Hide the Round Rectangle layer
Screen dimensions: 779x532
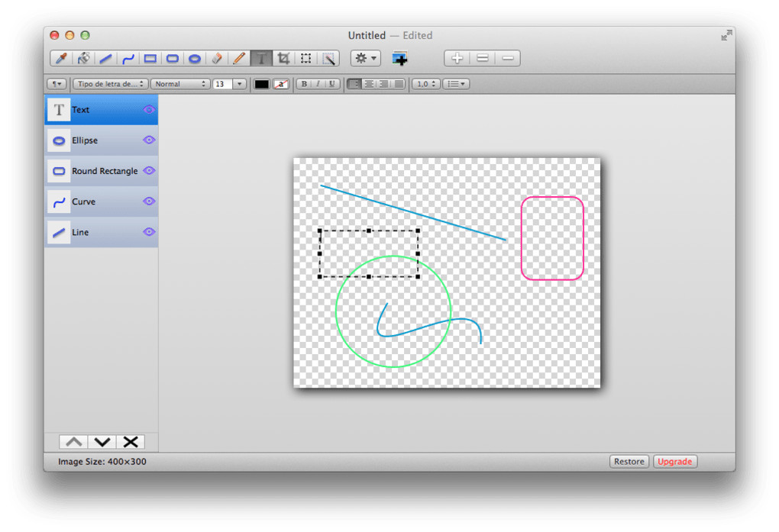(x=149, y=171)
